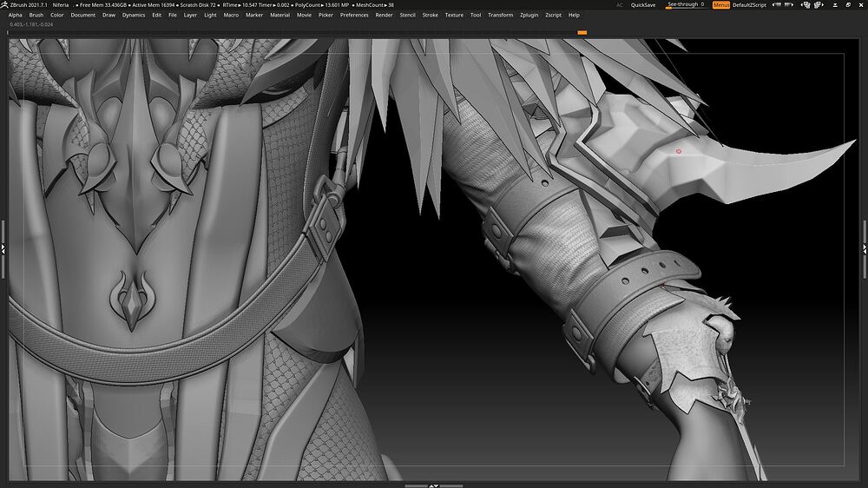Click the 'MeshCount 38' text
The height and width of the screenshot is (488, 868).
pos(375,5)
